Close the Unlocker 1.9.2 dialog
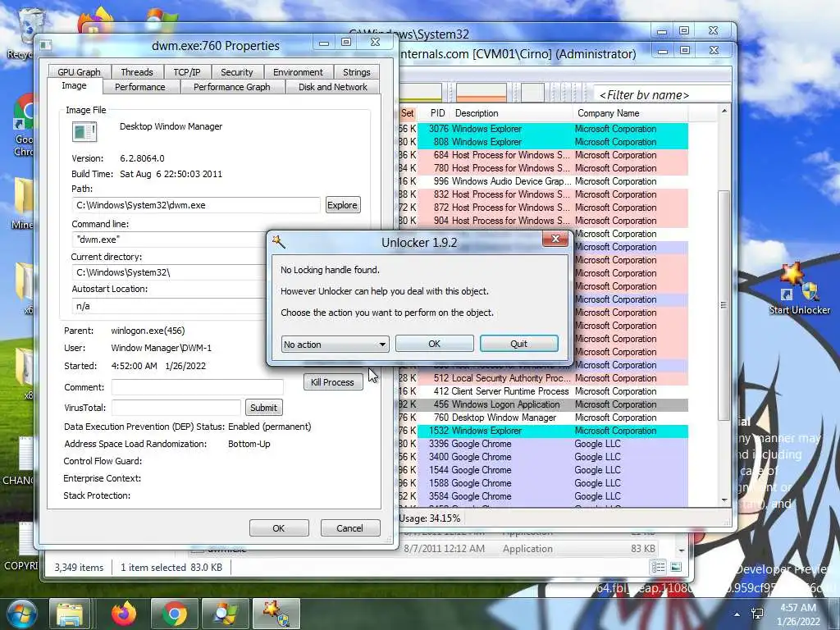This screenshot has height=630, width=840. click(x=555, y=239)
